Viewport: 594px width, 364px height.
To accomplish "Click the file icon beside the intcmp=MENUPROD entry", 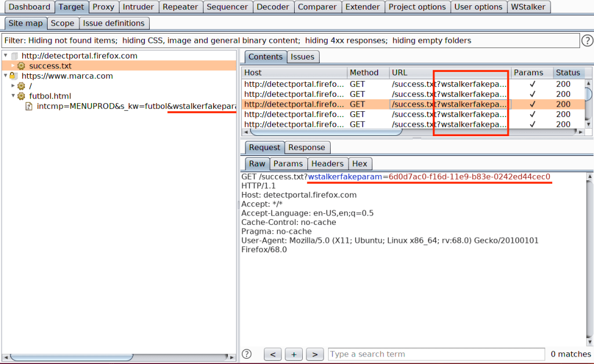I will (x=29, y=107).
